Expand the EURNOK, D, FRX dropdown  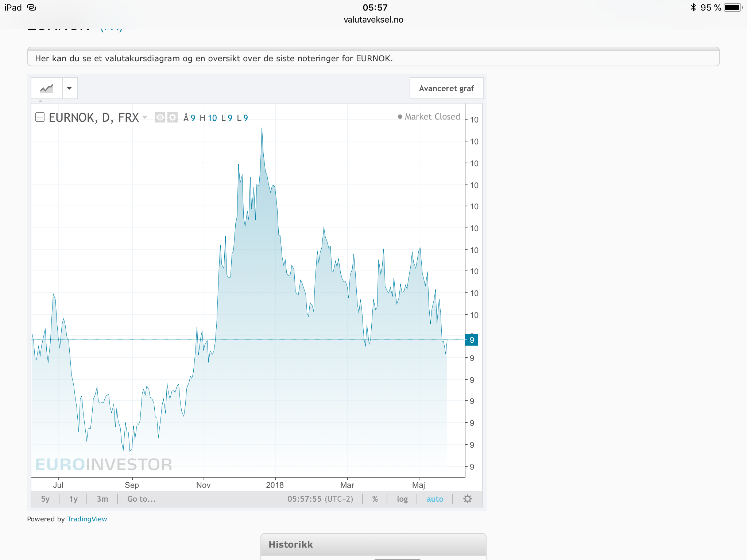pos(145,117)
